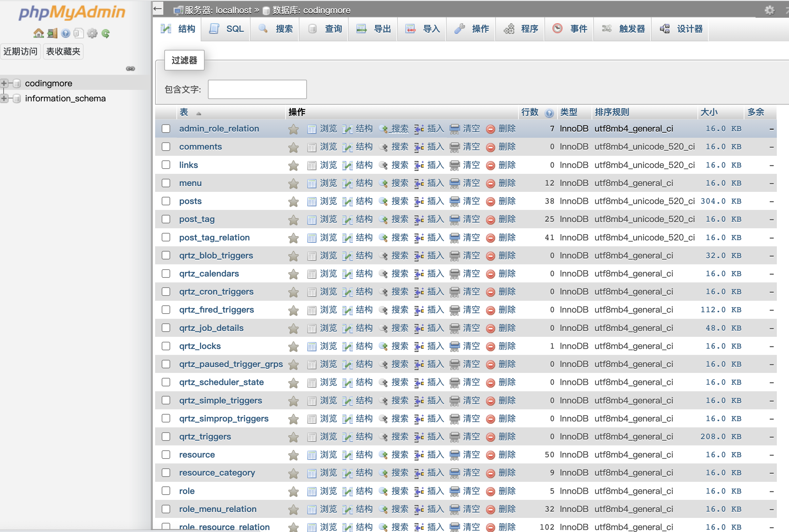
Task: Click the row count help icon
Action: click(x=549, y=113)
